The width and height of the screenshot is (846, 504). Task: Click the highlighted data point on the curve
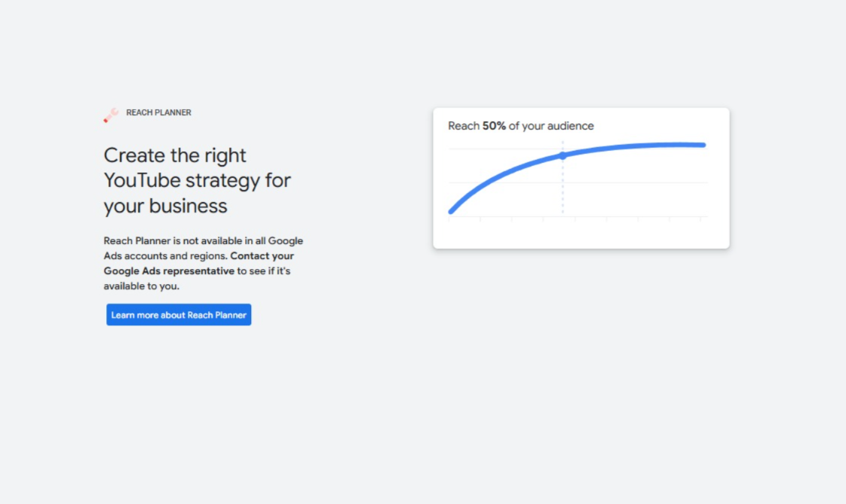coord(562,155)
